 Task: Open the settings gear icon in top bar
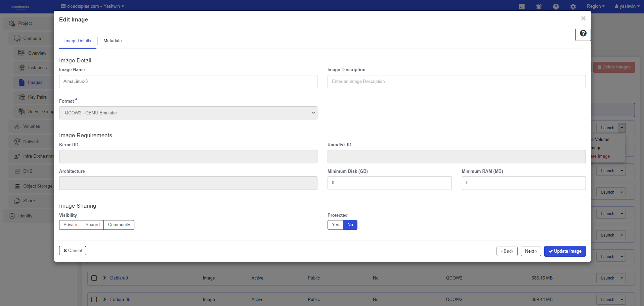(x=573, y=7)
